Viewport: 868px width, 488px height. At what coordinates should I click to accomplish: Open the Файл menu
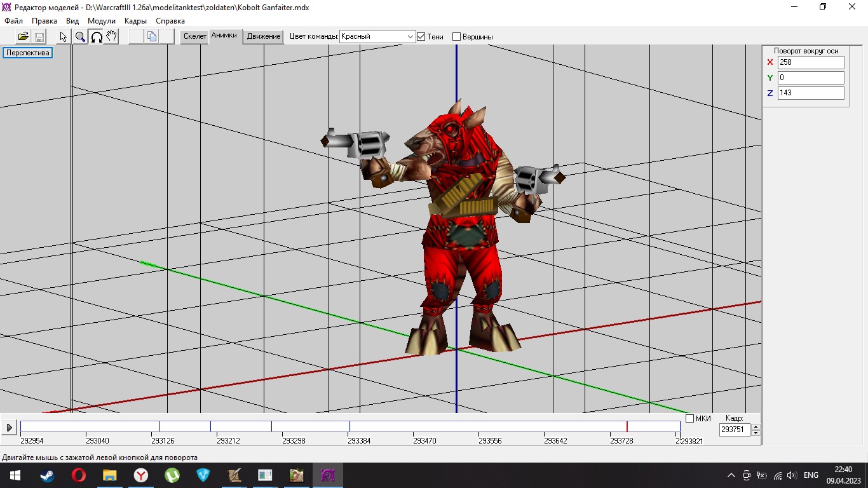point(13,21)
